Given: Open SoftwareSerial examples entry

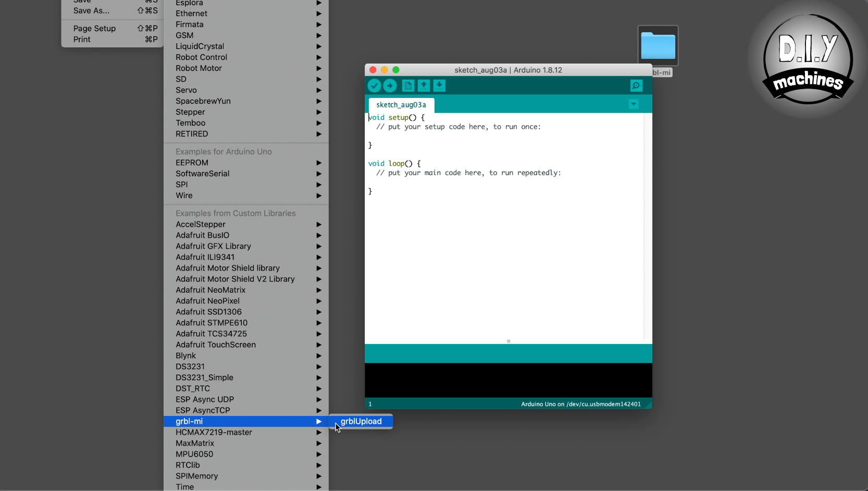Looking at the screenshot, I should [x=246, y=174].
